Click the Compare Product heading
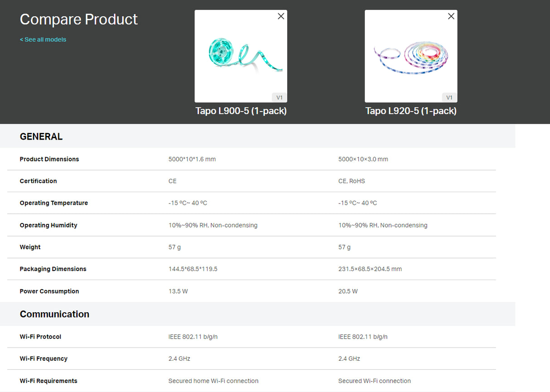The width and height of the screenshot is (550, 392). click(78, 19)
